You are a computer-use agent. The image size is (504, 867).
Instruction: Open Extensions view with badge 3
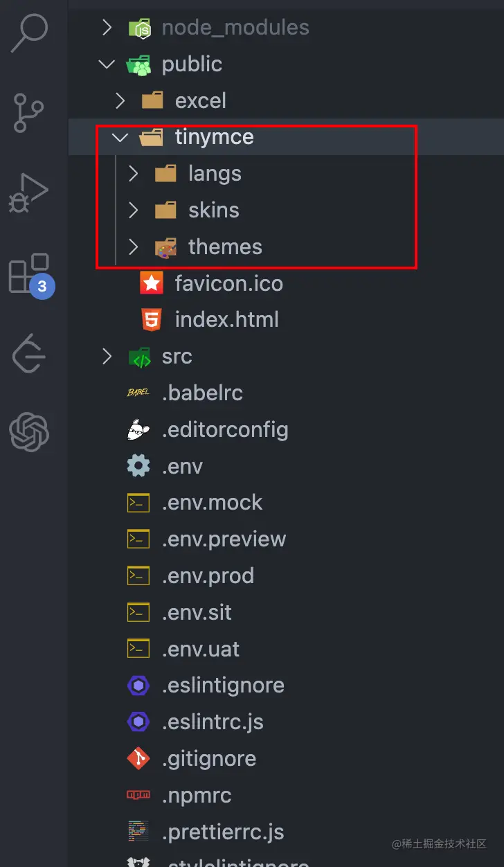click(x=29, y=274)
